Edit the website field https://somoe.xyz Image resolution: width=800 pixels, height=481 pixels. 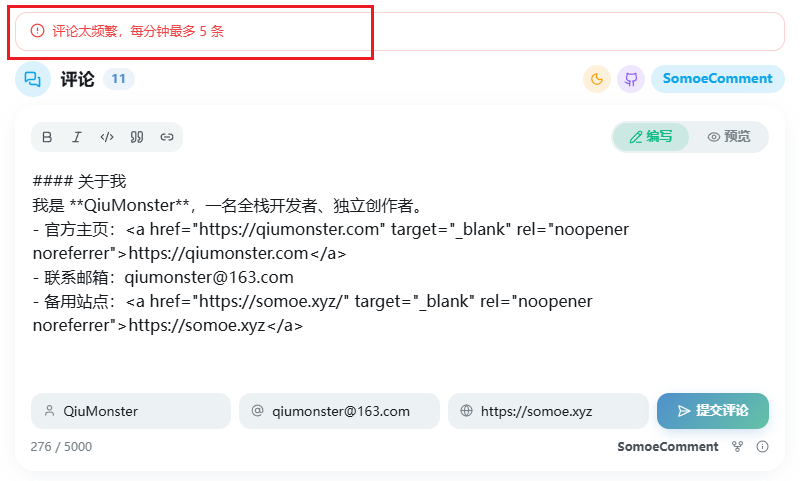548,411
